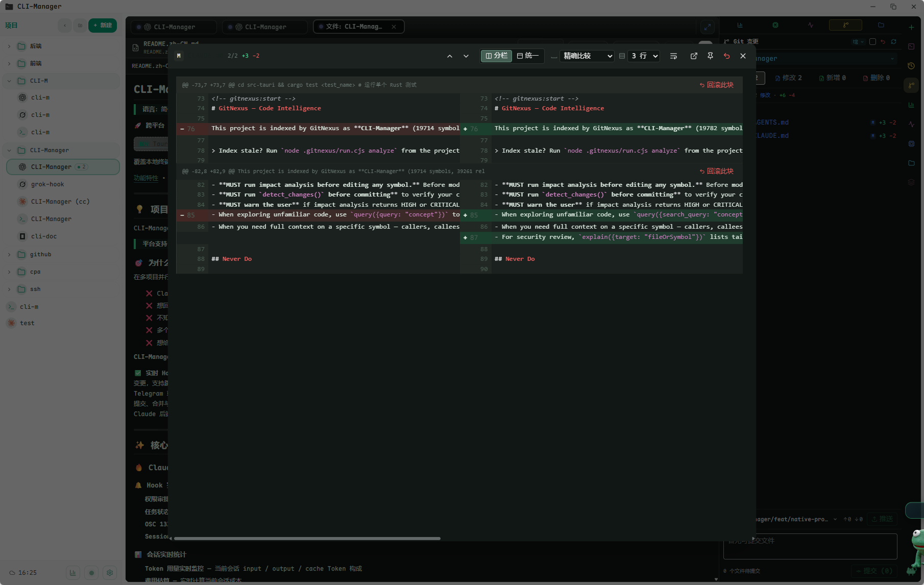Open the Git branch tab in right panel
This screenshot has height=585, width=924.
(x=845, y=25)
